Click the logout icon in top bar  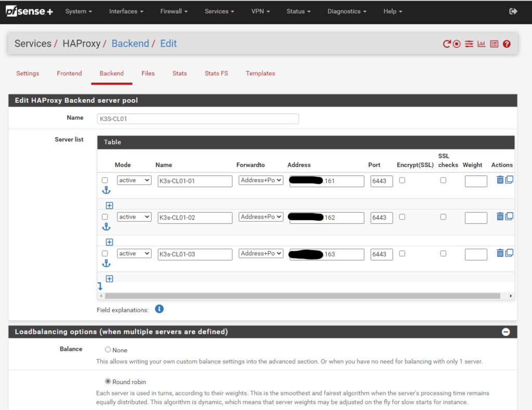(x=513, y=11)
